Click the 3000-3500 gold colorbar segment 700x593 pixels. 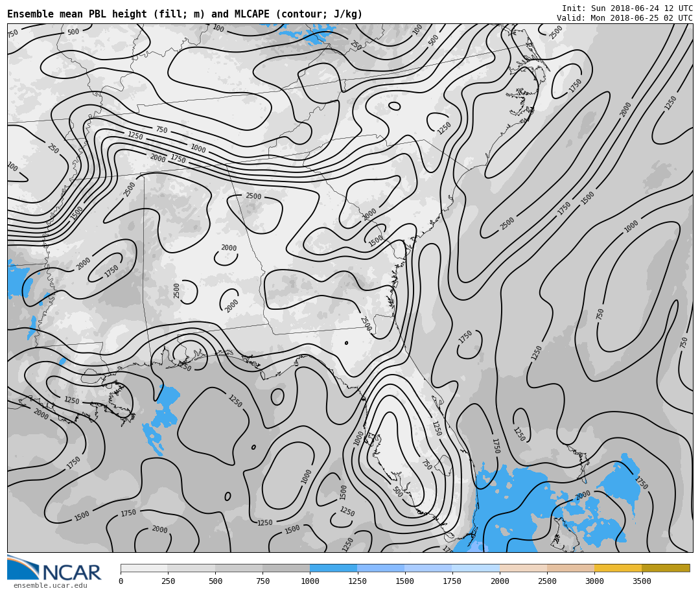(618, 568)
